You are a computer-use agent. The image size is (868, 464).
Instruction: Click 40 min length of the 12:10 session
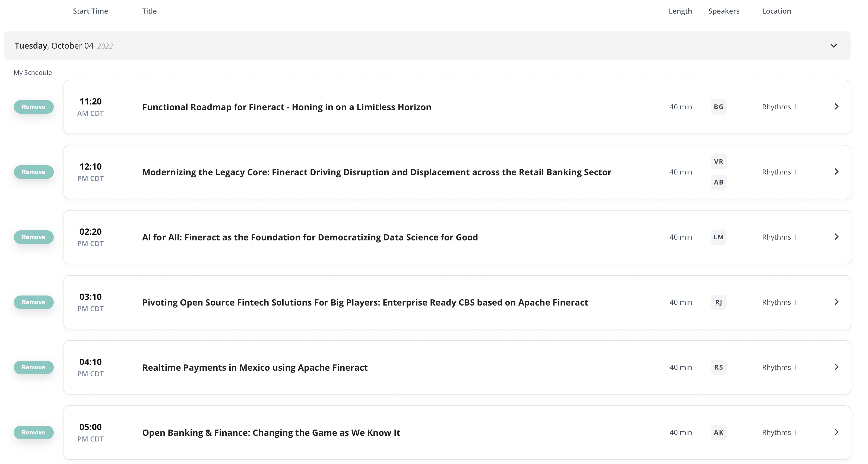point(681,172)
